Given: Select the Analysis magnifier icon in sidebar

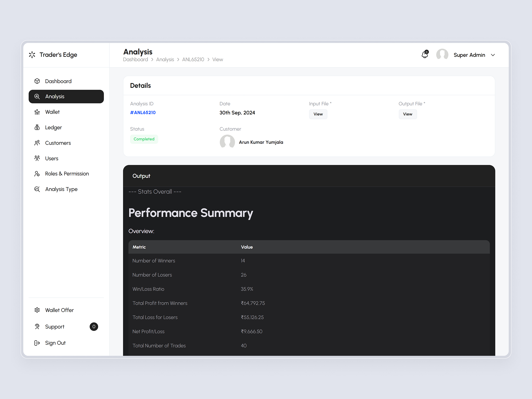Looking at the screenshot, I should pos(37,96).
